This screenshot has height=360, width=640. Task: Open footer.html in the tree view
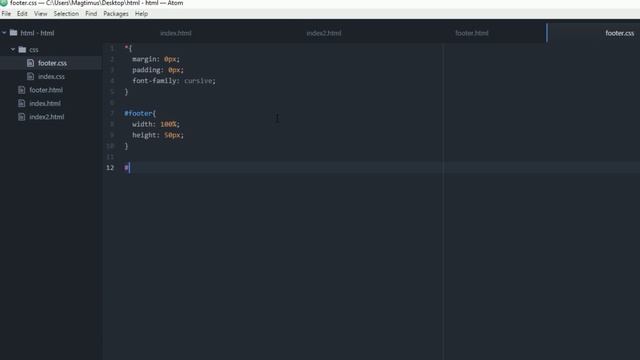click(46, 90)
